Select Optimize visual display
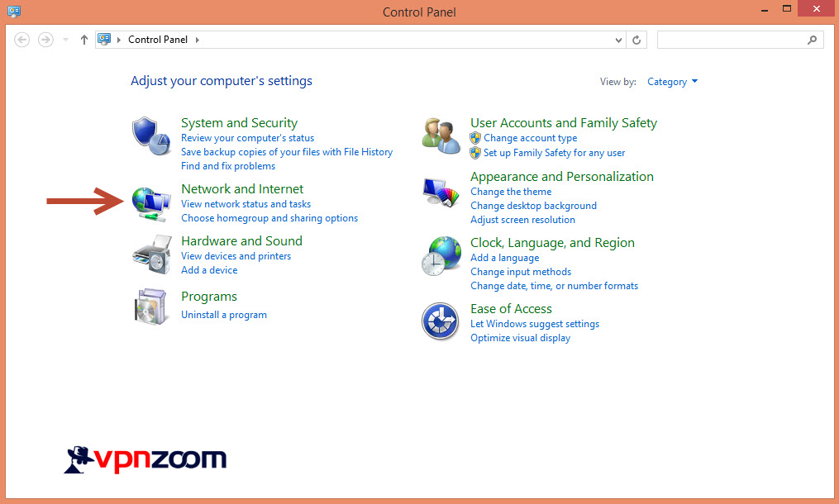 pos(520,338)
